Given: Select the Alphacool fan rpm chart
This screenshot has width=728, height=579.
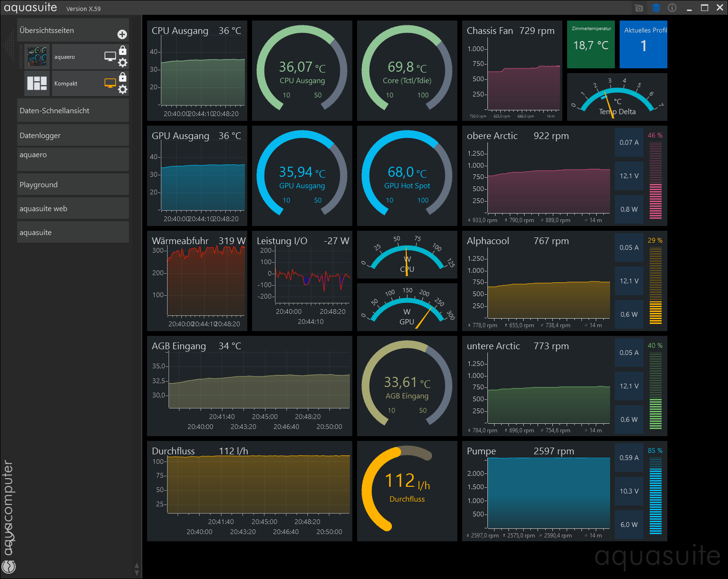Looking at the screenshot, I should click(x=538, y=281).
